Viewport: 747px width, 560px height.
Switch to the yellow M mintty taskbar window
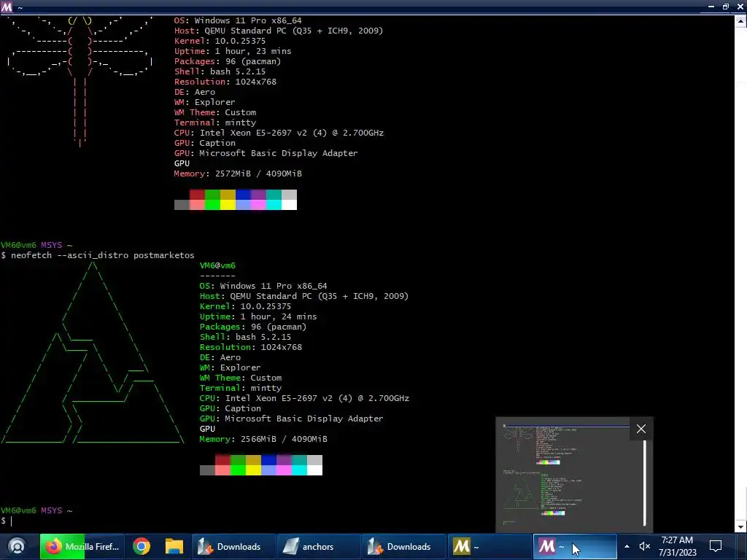[x=489, y=546]
